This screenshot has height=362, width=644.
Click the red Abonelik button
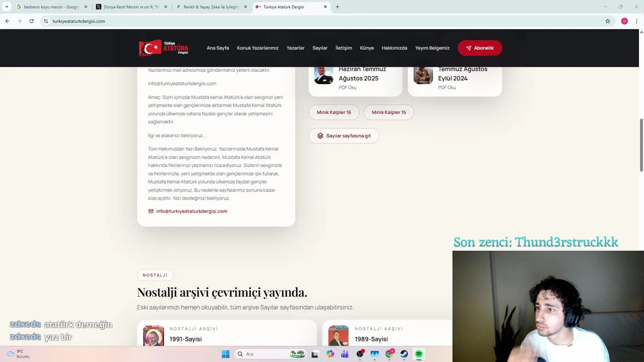click(x=480, y=48)
